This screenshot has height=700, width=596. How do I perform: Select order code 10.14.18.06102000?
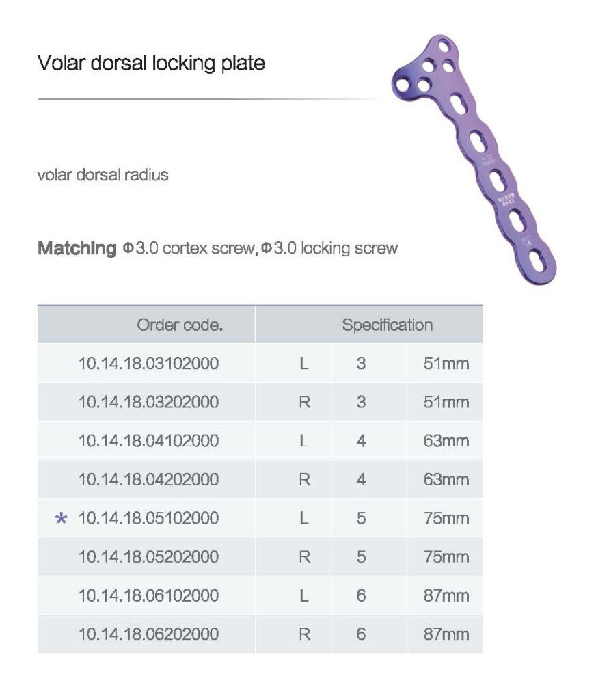pyautogui.click(x=149, y=595)
